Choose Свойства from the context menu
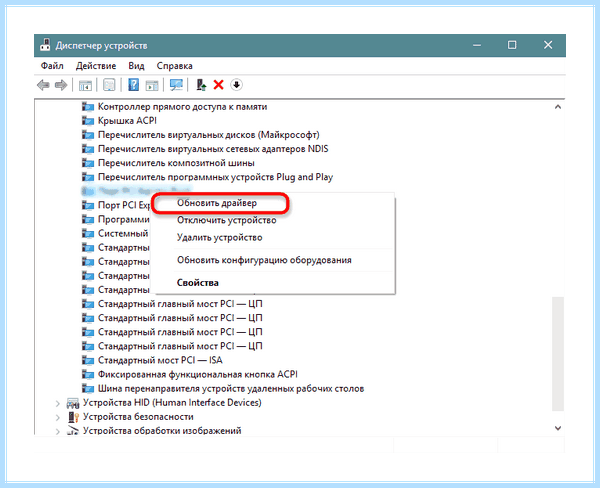This screenshot has height=488, width=600. [x=197, y=282]
